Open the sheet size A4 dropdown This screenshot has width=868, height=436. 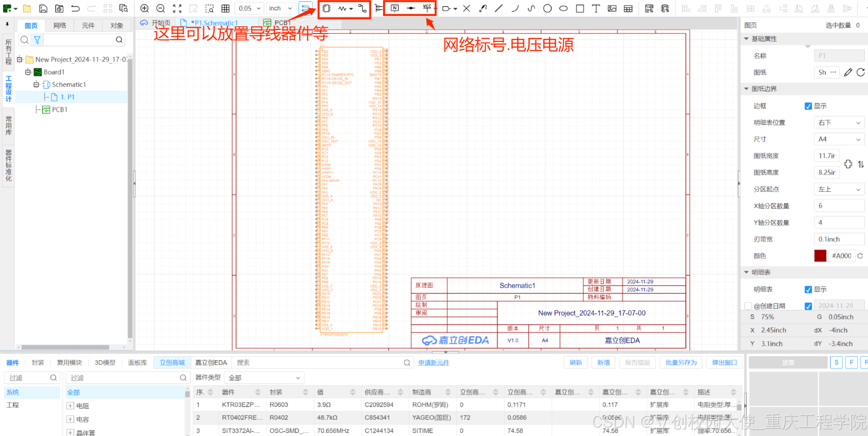pyautogui.click(x=839, y=139)
